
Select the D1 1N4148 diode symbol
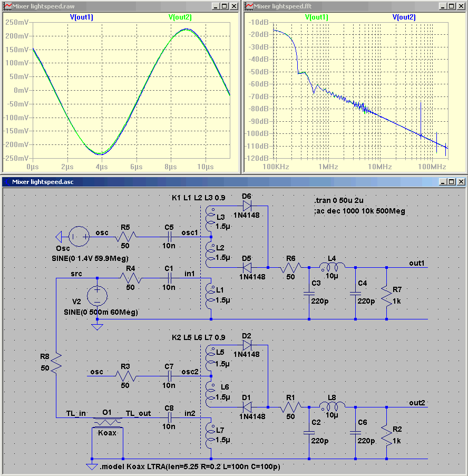pos(247,407)
